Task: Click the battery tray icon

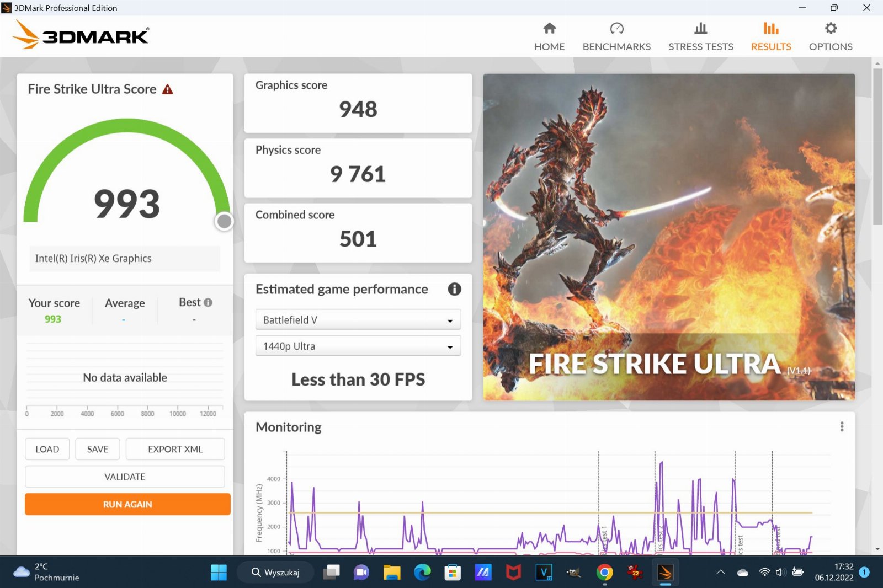Action: [x=797, y=572]
